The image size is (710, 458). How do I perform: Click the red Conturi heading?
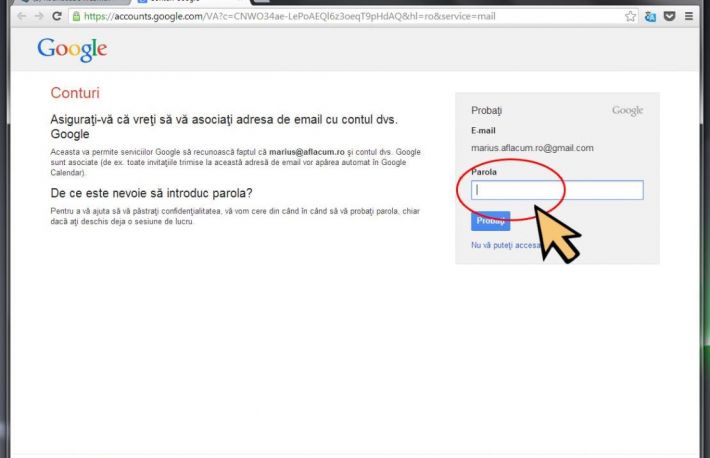click(x=75, y=94)
